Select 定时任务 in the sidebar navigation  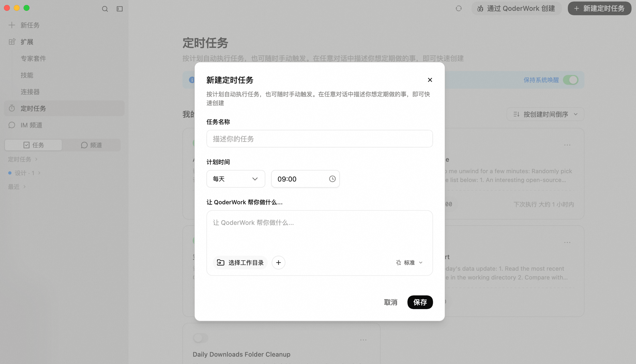click(64, 108)
